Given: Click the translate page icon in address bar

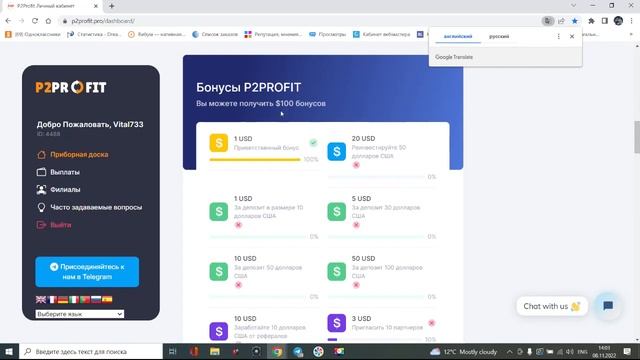Looking at the screenshot, I should click(x=548, y=21).
